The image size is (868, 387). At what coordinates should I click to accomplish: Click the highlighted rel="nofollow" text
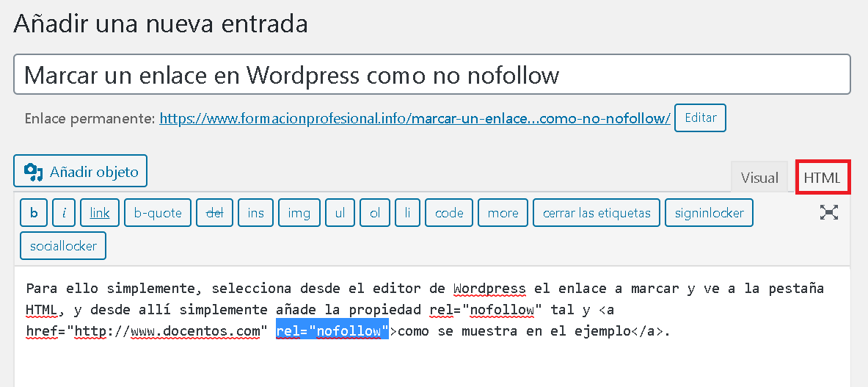[332, 331]
